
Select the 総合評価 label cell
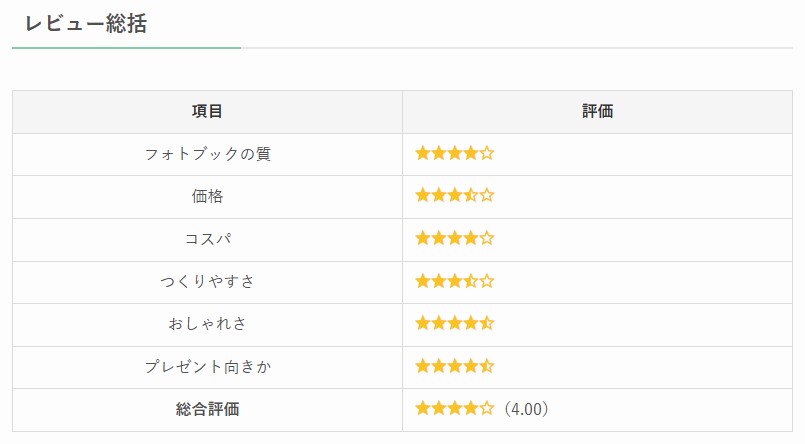coord(207,410)
